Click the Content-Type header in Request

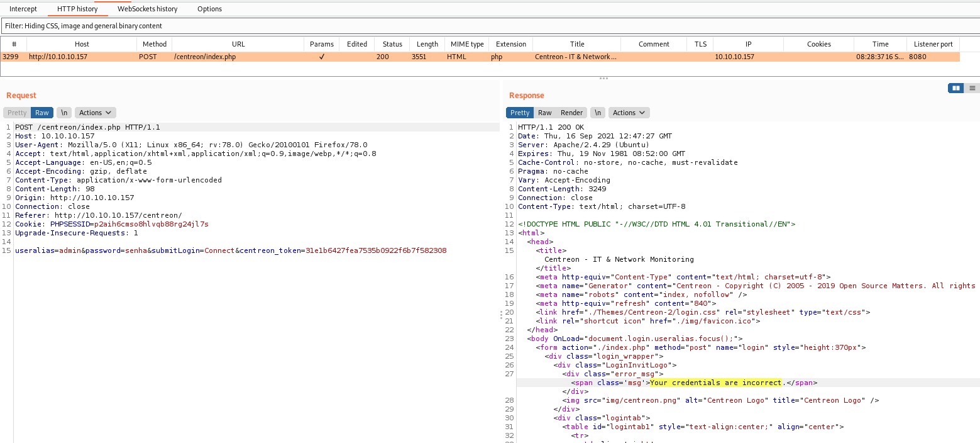(x=119, y=180)
